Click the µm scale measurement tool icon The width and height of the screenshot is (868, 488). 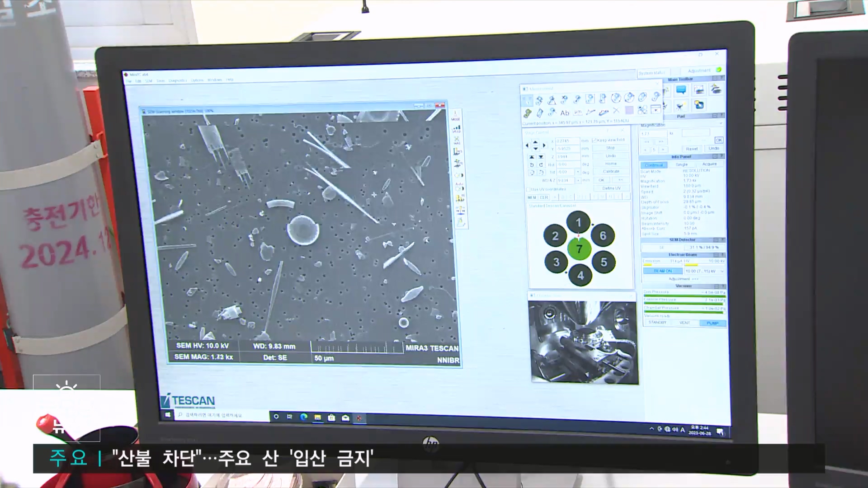click(578, 112)
